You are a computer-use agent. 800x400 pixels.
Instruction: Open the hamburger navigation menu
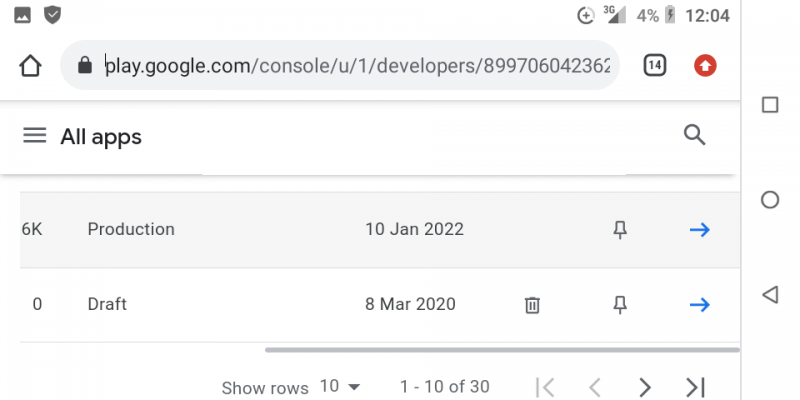35,136
